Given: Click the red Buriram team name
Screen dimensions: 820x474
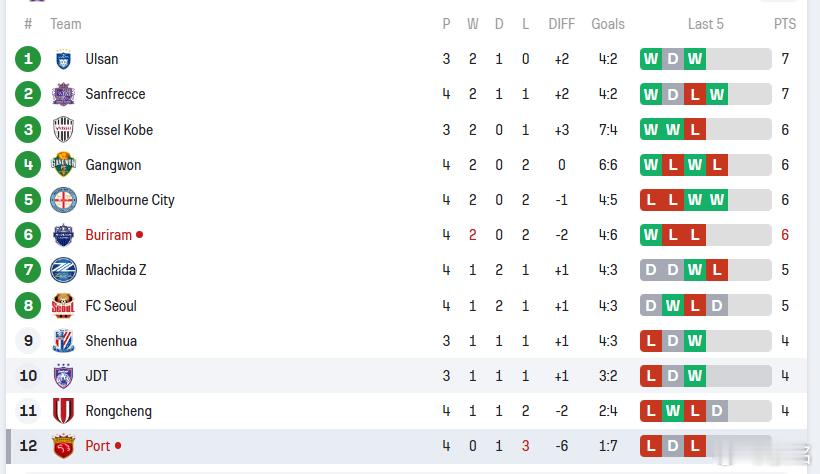Looking at the screenshot, I should (x=109, y=235).
